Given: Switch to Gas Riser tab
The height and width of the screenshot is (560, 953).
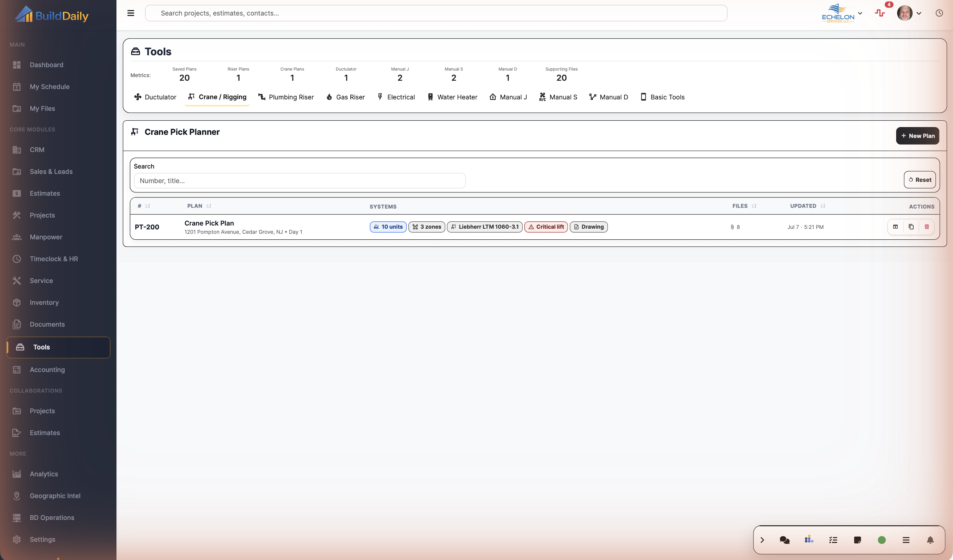Looking at the screenshot, I should pyautogui.click(x=345, y=97).
